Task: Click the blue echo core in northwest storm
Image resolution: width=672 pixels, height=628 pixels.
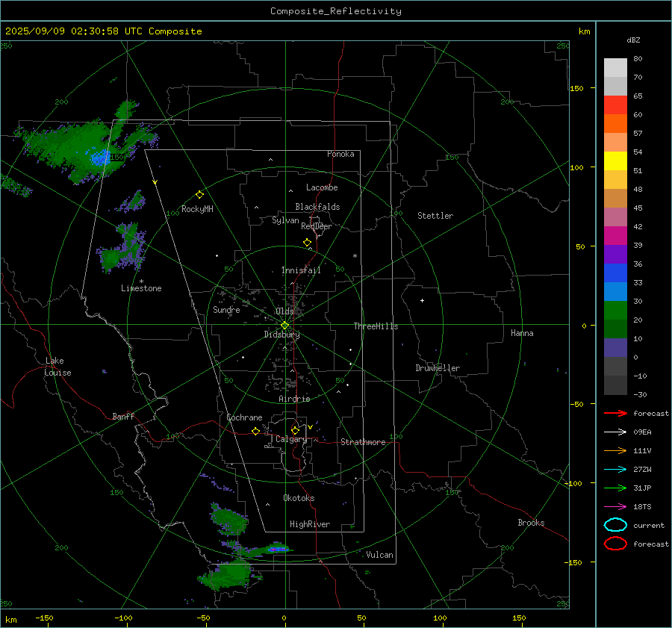Action: coord(100,158)
